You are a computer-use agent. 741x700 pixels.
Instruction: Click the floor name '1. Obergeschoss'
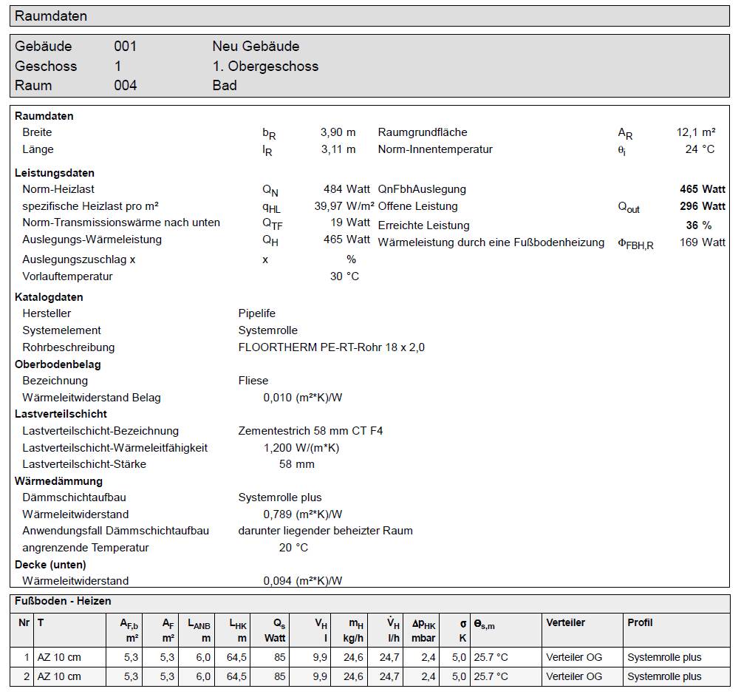[265, 67]
